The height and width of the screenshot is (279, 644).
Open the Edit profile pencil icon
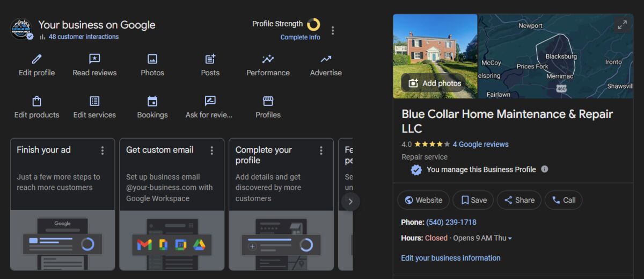(36, 59)
